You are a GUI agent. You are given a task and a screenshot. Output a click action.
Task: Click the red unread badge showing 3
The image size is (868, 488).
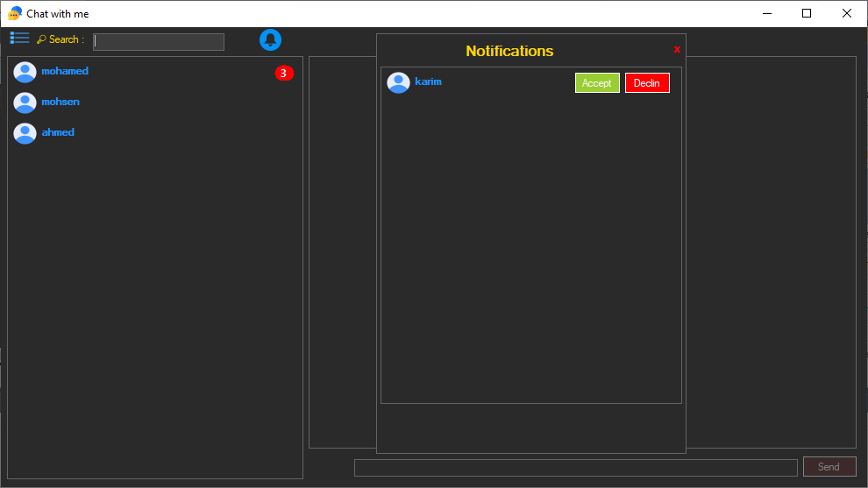tap(284, 74)
